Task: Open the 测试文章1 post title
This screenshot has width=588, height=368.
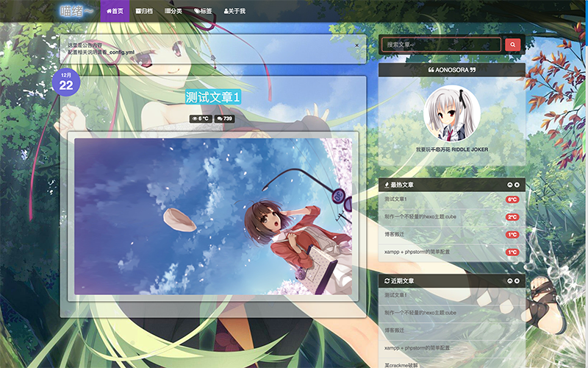Action: pos(213,97)
